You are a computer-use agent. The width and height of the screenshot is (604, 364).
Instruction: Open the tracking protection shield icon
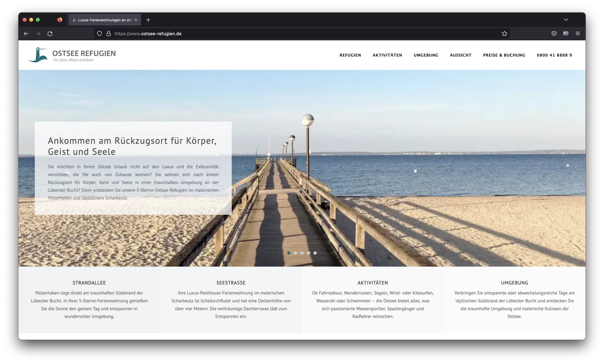tap(99, 33)
